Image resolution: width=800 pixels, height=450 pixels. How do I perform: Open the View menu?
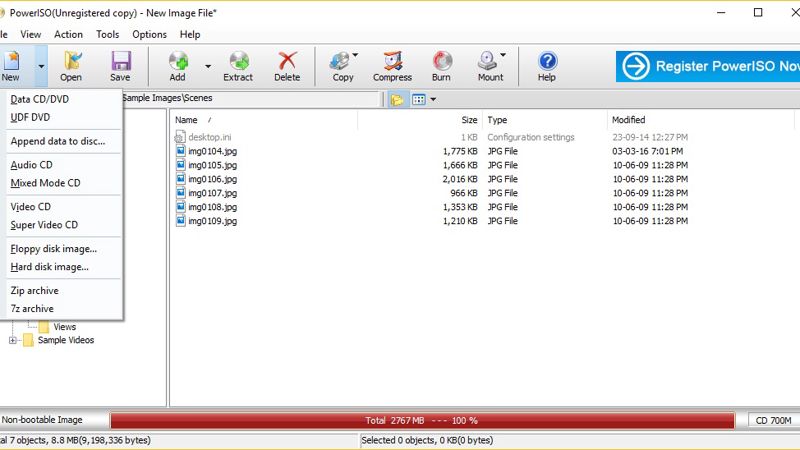[x=31, y=34]
